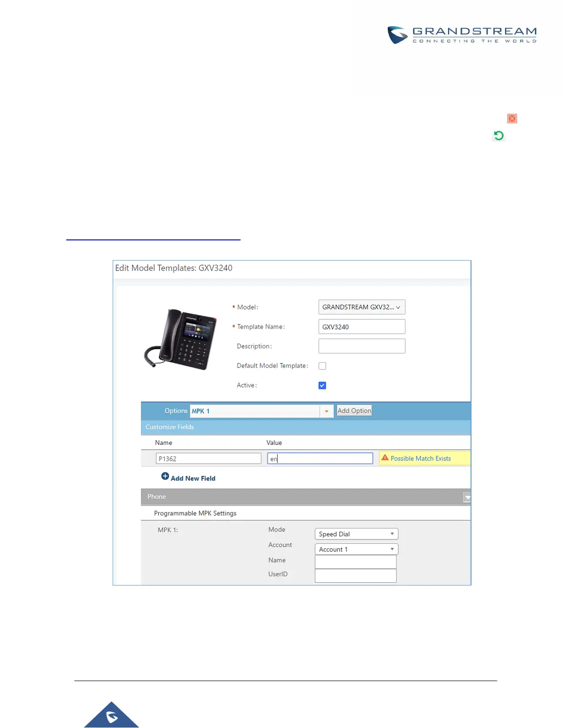Click the plus icon next to Add New Field
Image resolution: width=563 pixels, height=728 pixels.
coord(165,476)
